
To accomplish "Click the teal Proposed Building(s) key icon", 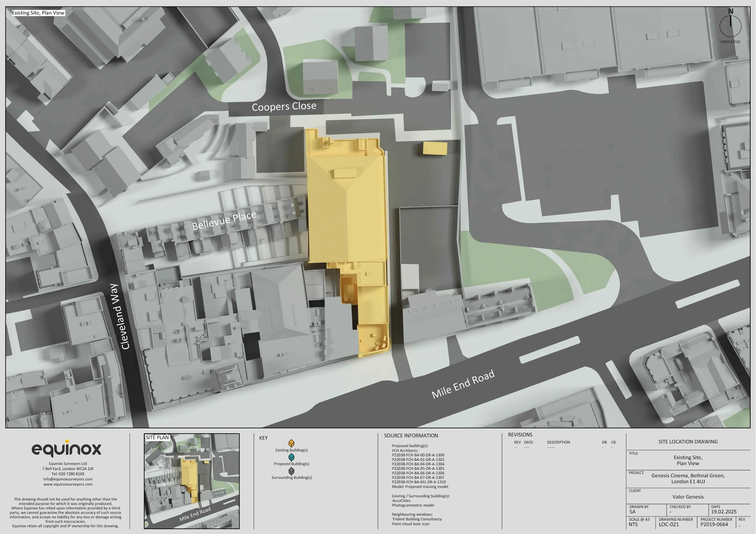I will point(292,457).
